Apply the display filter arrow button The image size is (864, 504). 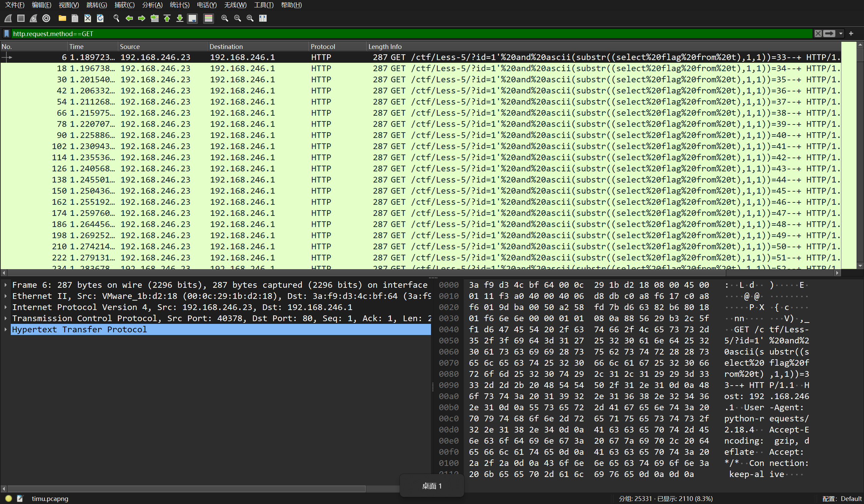830,34
